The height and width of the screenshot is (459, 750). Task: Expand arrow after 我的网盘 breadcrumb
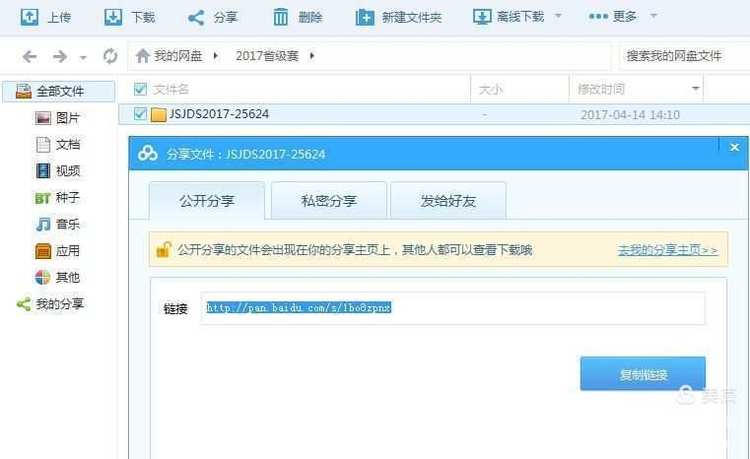click(x=216, y=56)
